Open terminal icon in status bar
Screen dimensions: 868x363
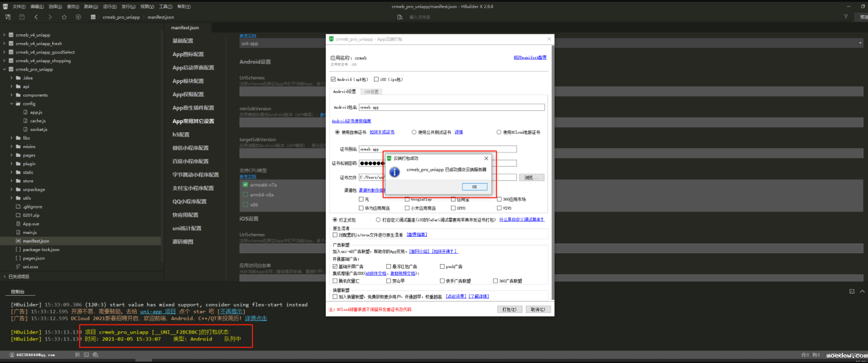pyautogui.click(x=86, y=355)
